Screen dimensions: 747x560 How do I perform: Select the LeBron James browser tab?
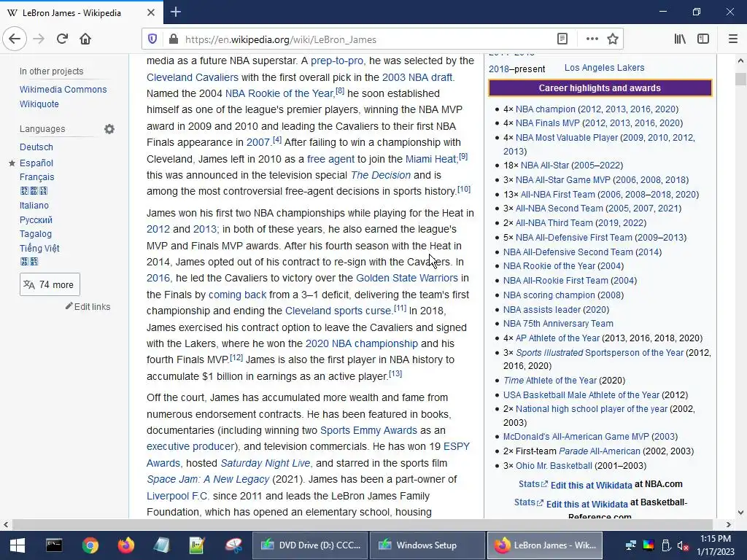click(81, 13)
